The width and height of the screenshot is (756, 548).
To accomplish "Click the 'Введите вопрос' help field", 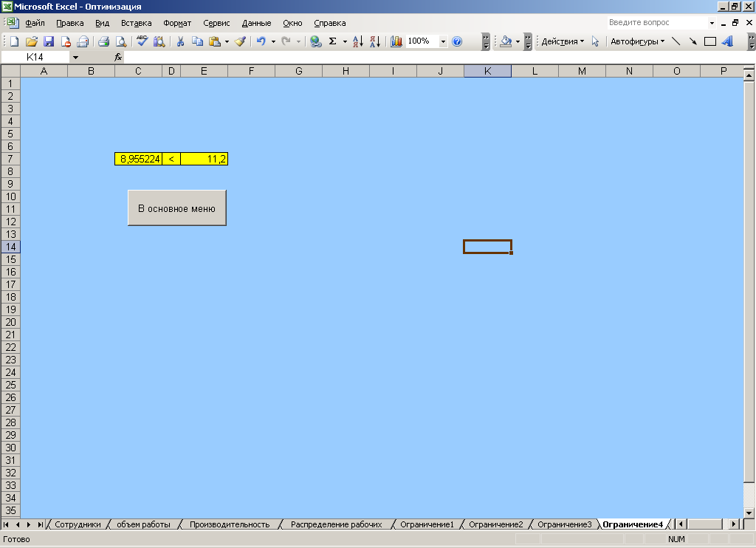I will 656,23.
